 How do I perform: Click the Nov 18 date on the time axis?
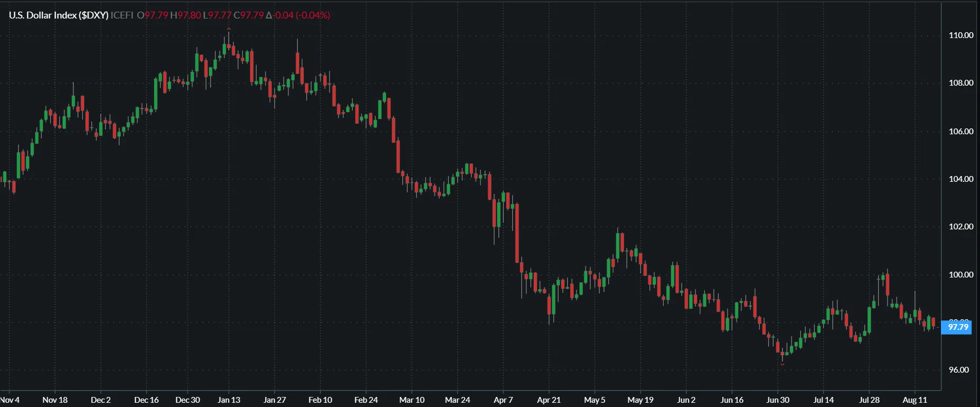click(55, 400)
